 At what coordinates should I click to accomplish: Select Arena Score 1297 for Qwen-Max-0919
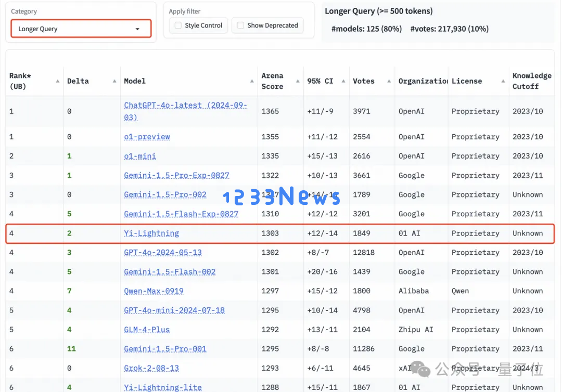tap(270, 291)
